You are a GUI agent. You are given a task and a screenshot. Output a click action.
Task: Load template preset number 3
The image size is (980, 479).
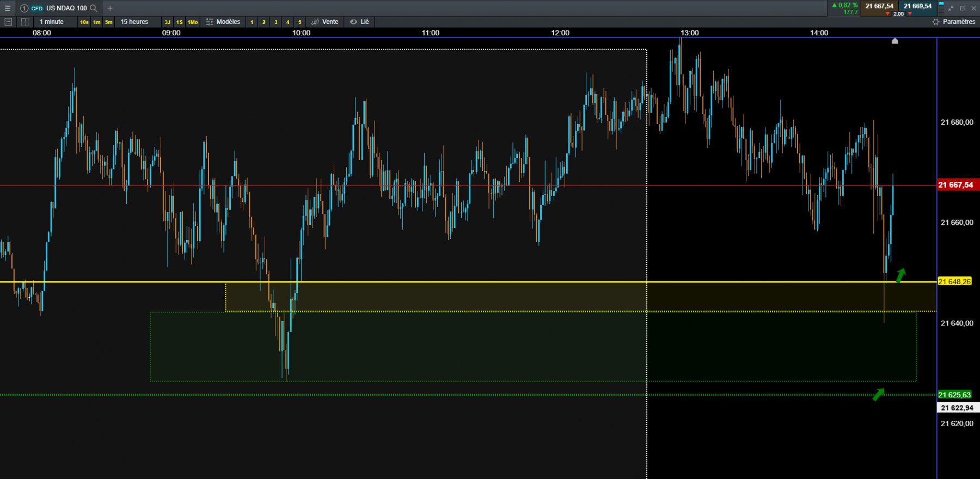[x=276, y=22]
